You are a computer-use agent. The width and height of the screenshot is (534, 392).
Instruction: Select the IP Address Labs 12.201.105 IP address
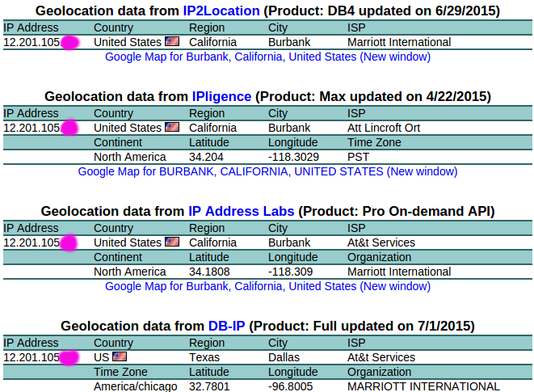click(32, 242)
